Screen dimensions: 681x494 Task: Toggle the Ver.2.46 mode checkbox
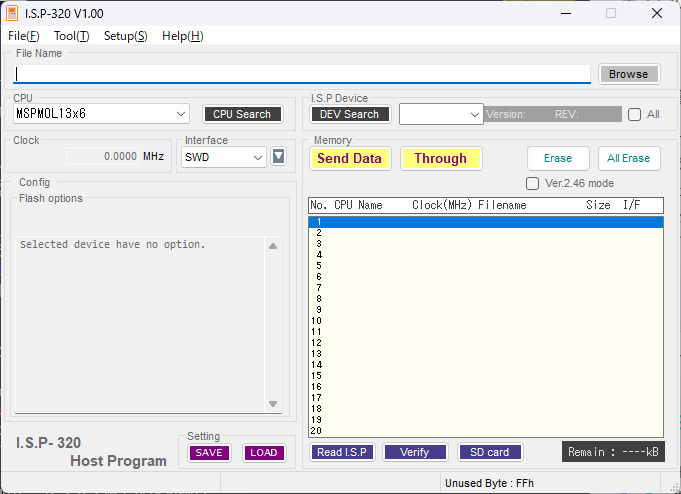(x=533, y=183)
